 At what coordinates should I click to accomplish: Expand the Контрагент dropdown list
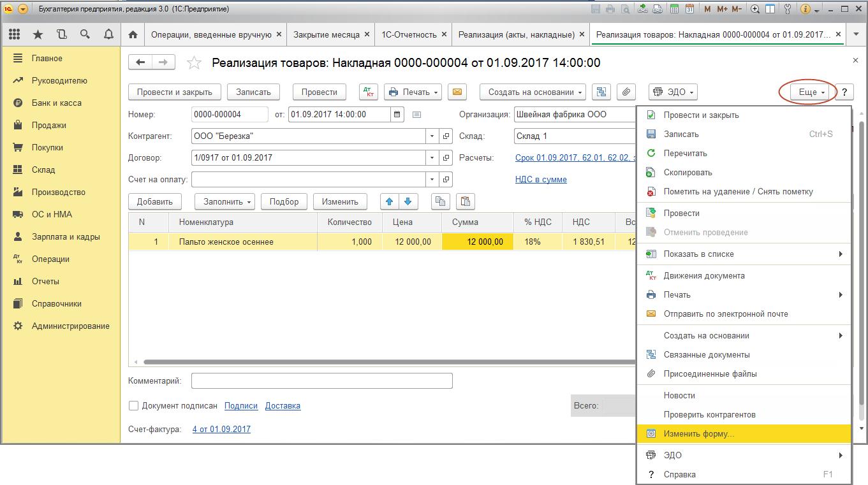(x=432, y=136)
